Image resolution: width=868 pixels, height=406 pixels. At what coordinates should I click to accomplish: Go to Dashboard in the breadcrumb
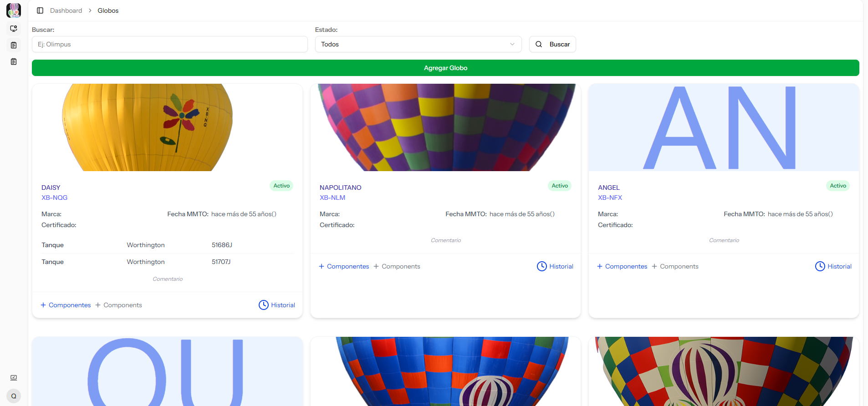point(66,10)
